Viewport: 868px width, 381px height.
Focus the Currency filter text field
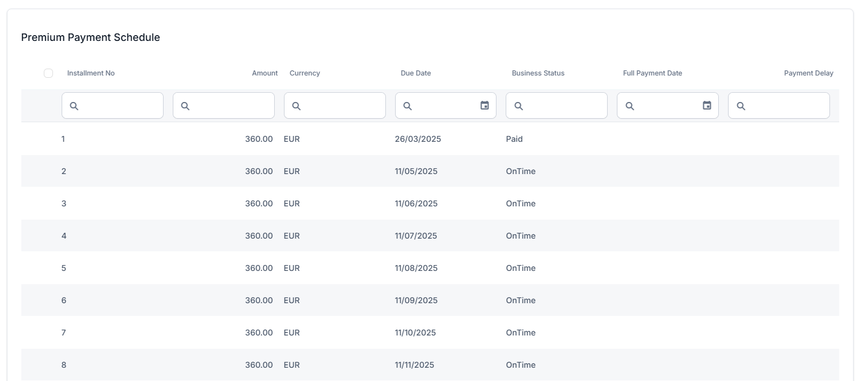coord(341,106)
